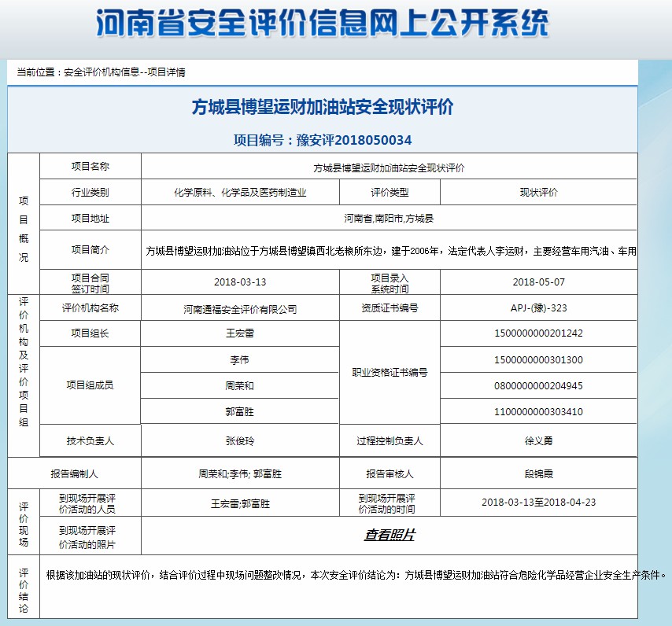Screen dimensions: 672x626
Task: Select project number 豫安评2018050034
Action: (354, 140)
